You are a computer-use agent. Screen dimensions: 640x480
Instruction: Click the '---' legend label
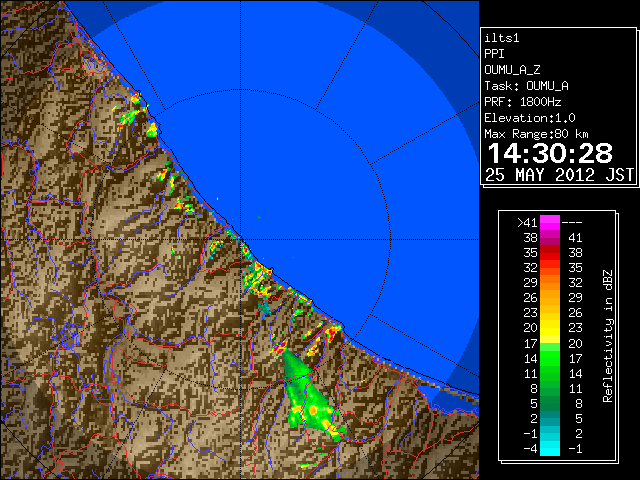[572, 222]
